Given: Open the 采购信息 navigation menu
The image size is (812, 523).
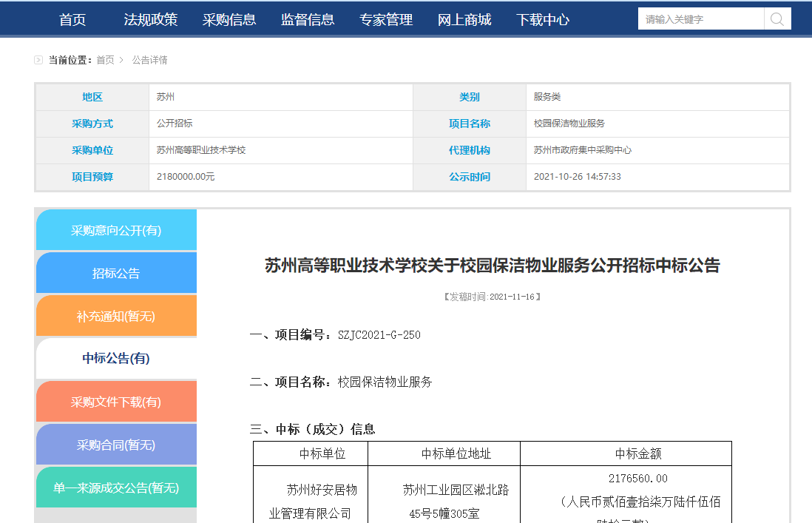Looking at the screenshot, I should (229, 20).
